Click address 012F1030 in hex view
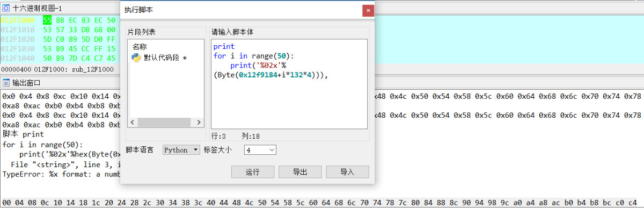The height and width of the screenshot is (208, 644). [x=18, y=48]
